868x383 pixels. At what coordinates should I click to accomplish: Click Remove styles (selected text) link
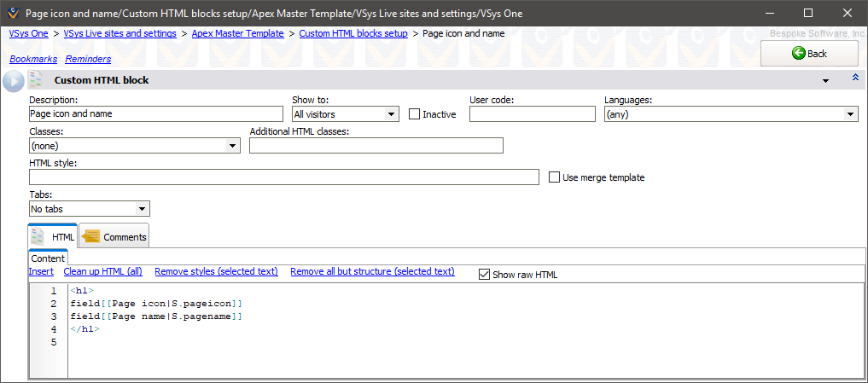pyautogui.click(x=216, y=272)
